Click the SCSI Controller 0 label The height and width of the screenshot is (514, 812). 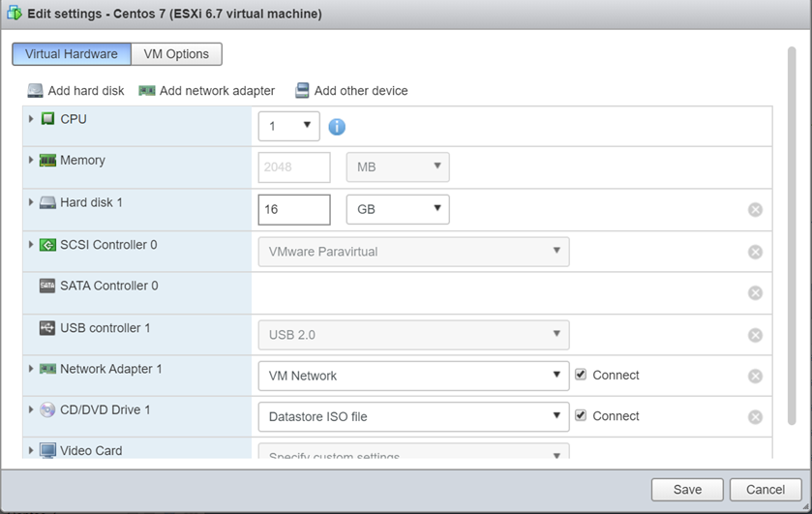(x=108, y=245)
